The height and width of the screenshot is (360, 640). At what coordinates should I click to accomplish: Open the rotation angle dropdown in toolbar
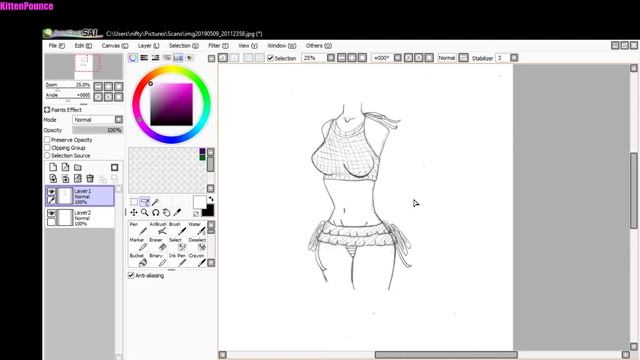pyautogui.click(x=398, y=58)
